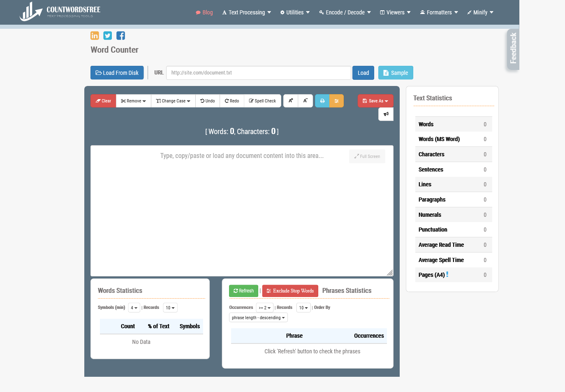Click the URL input field
The image size is (565, 392).
pyautogui.click(x=259, y=73)
